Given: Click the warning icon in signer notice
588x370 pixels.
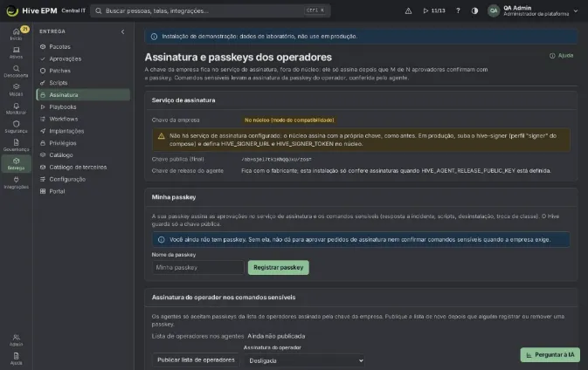Looking at the screenshot, I should coord(162,136).
